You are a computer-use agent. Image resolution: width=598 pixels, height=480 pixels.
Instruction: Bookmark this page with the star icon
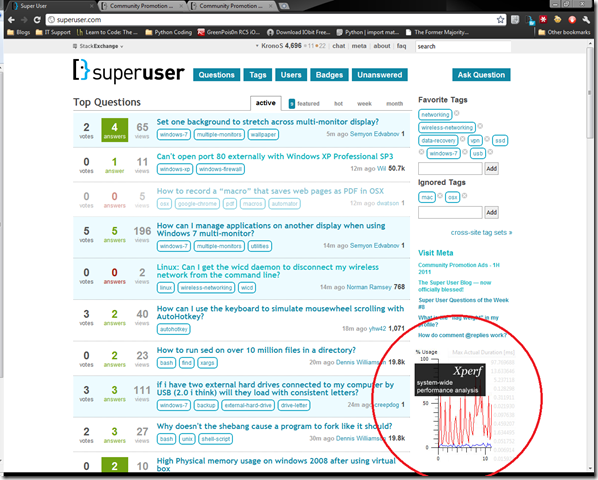pos(500,20)
